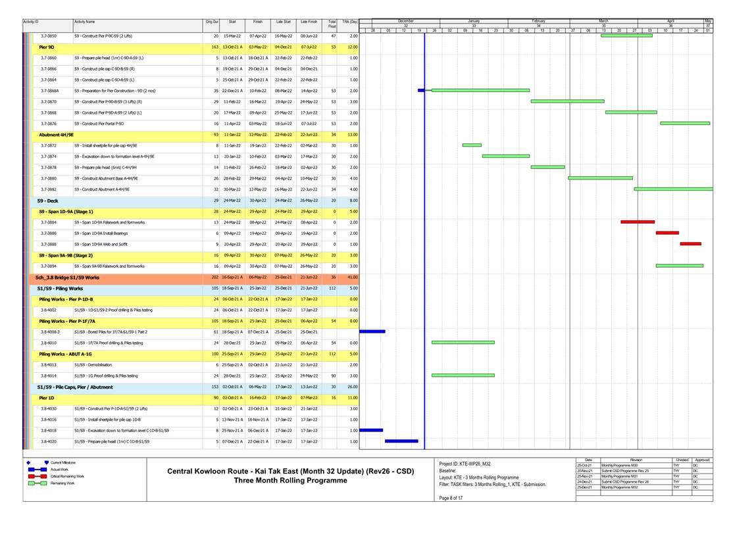756x534 pixels.
Task: Collapse the Pier 9D group row
Action: 46,47
